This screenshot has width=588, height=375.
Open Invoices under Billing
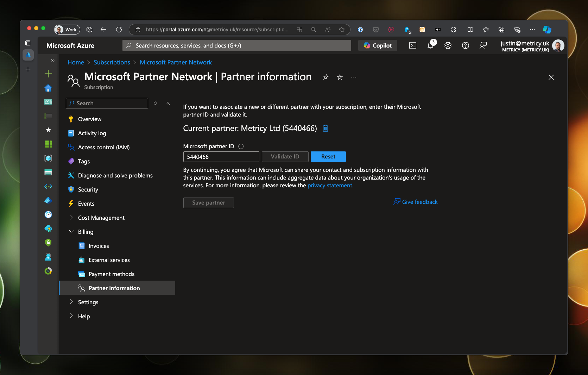[x=99, y=246]
